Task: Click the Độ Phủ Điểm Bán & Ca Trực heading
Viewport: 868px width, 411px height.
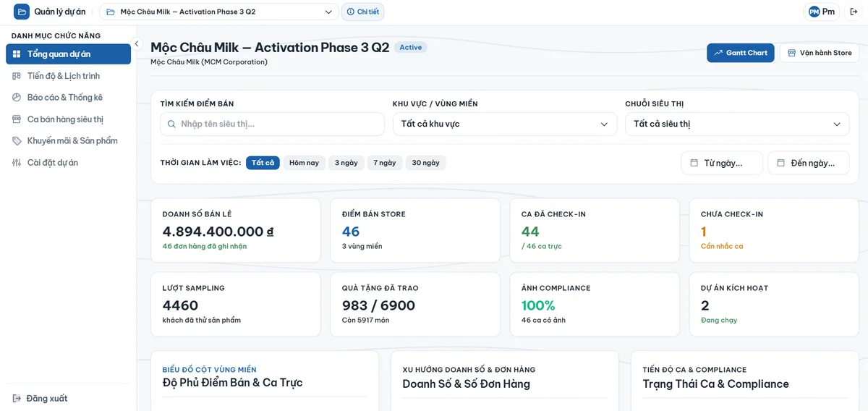Action: pyautogui.click(x=232, y=383)
